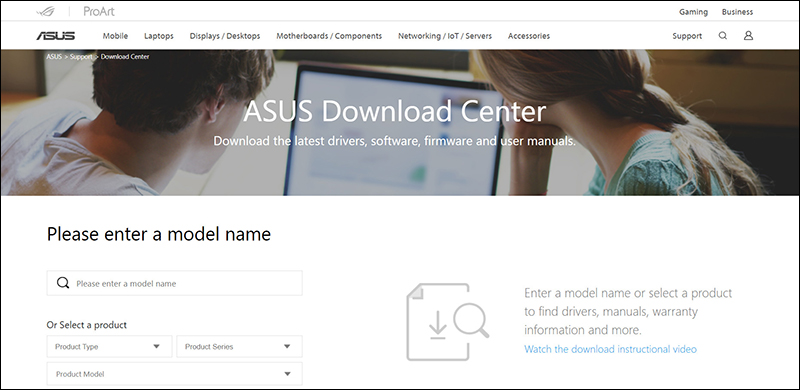Open the Accessories menu
800x390 pixels.
tap(529, 36)
